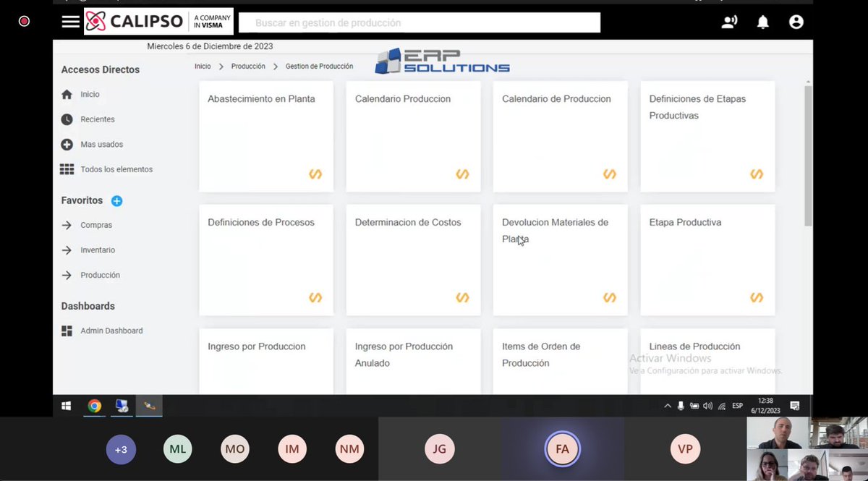The image size is (868, 481).
Task: Click orange icon on Definiciones de Procesos card
Action: (x=315, y=297)
